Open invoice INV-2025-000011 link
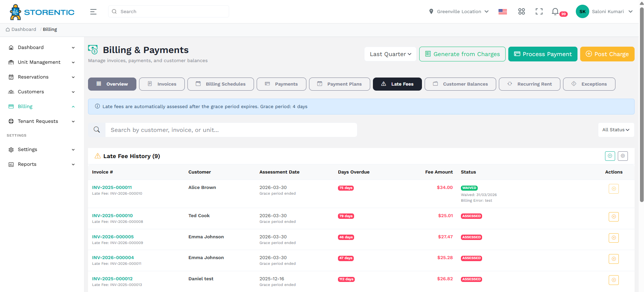The height and width of the screenshot is (292, 644). point(112,188)
